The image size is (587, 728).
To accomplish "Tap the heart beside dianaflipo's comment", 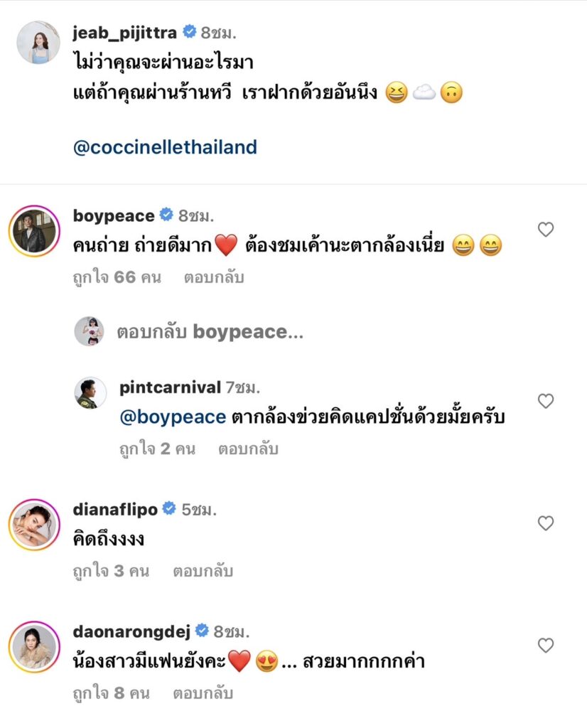I will (545, 523).
